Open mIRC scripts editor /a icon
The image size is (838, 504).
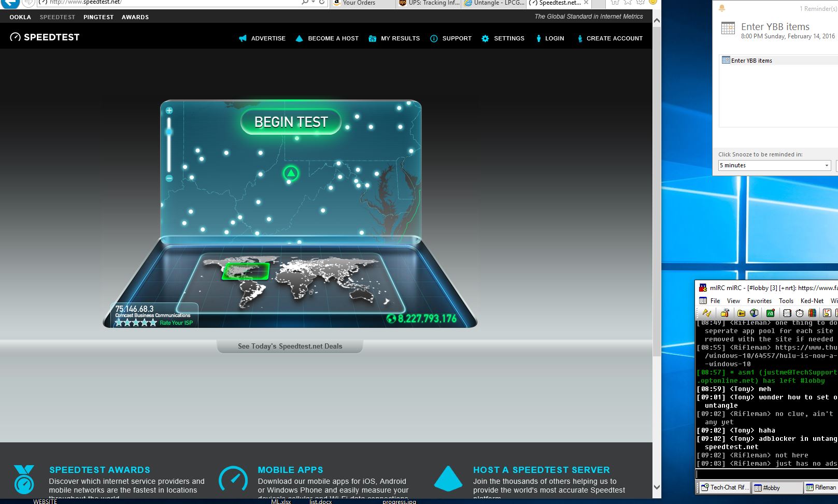(771, 313)
